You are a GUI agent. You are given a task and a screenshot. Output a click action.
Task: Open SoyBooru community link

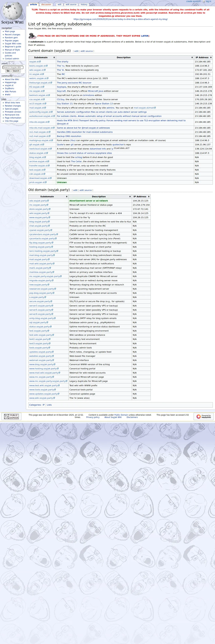[10, 88]
